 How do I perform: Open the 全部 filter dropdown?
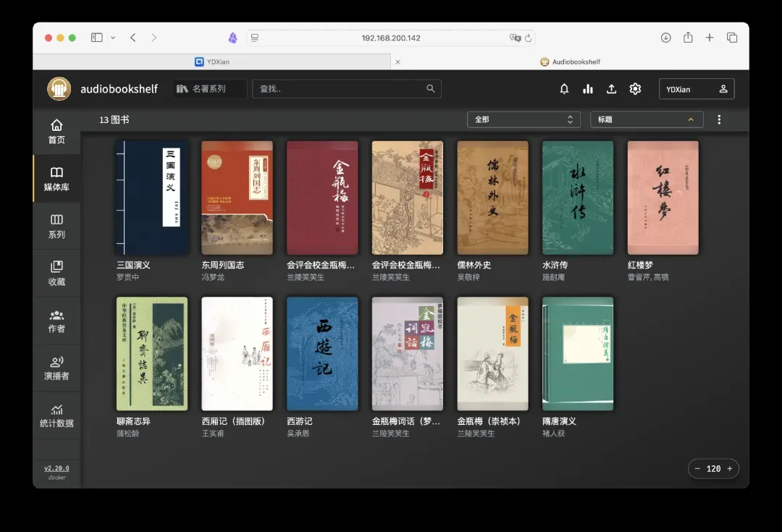[524, 119]
